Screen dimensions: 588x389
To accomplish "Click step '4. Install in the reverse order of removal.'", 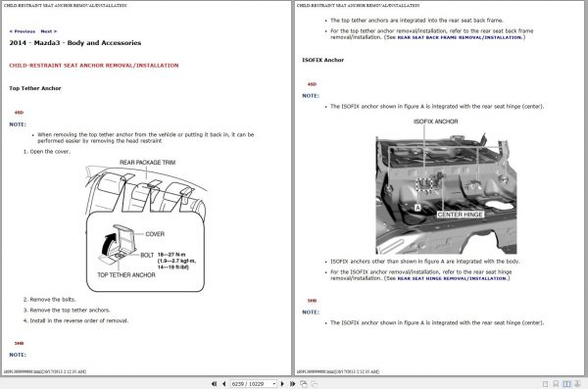I will point(75,320).
